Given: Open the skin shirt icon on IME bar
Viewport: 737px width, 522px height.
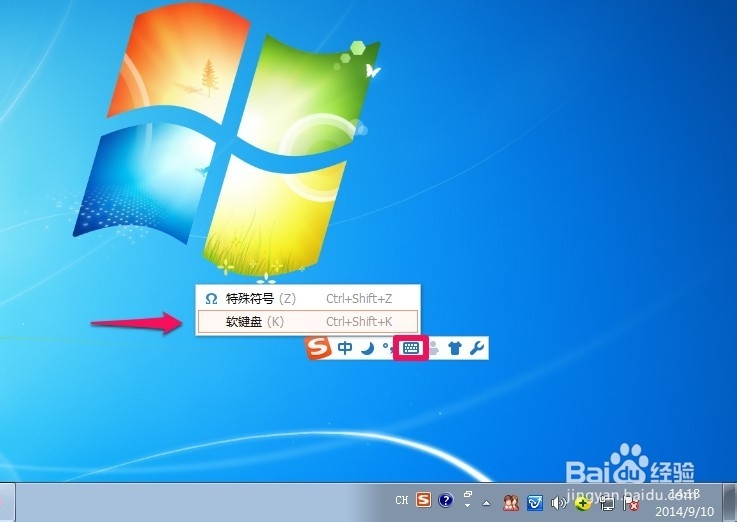Looking at the screenshot, I should pyautogui.click(x=455, y=348).
